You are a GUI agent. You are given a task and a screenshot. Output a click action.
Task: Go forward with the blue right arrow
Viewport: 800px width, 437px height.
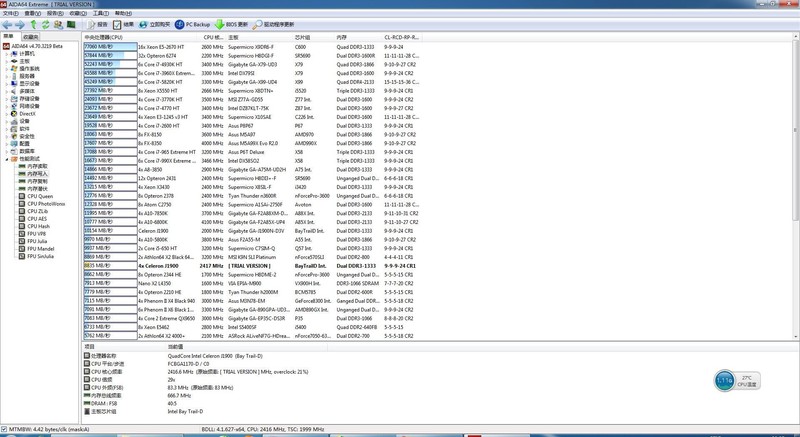pyautogui.click(x=20, y=24)
